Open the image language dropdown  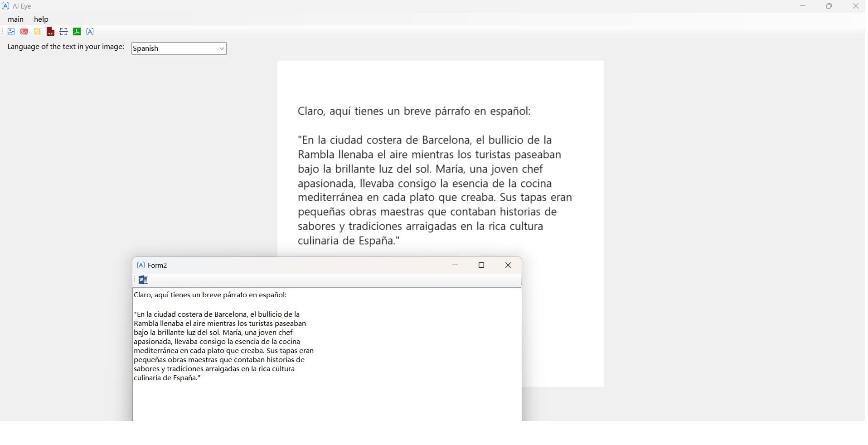(x=179, y=48)
